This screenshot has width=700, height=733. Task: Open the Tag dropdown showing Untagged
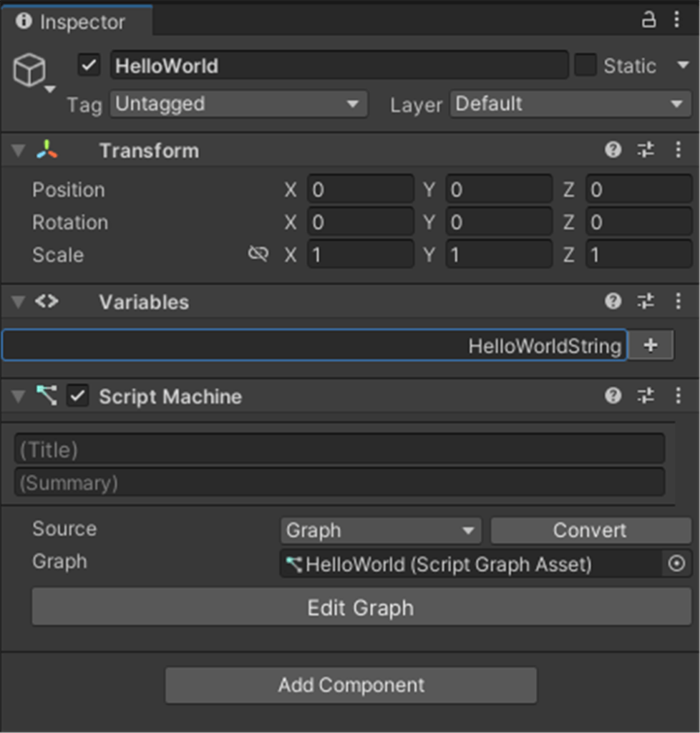point(238,104)
